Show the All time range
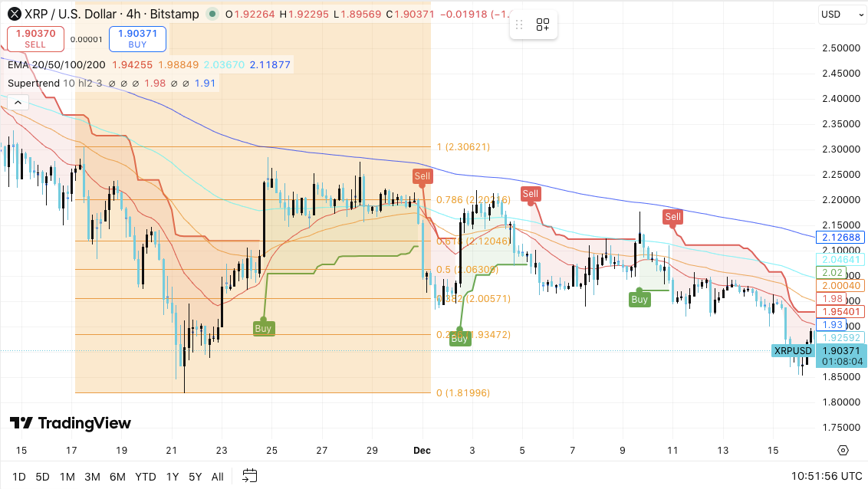 coord(218,477)
